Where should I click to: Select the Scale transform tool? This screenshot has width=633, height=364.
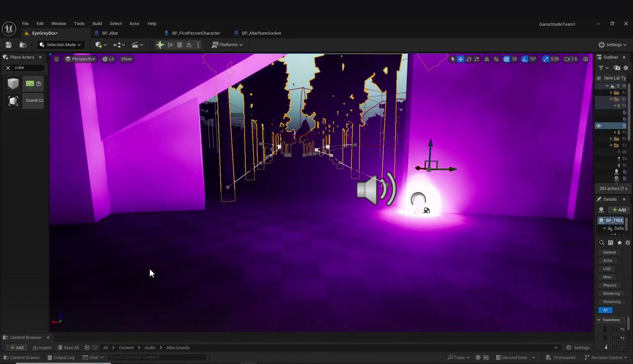[477, 59]
